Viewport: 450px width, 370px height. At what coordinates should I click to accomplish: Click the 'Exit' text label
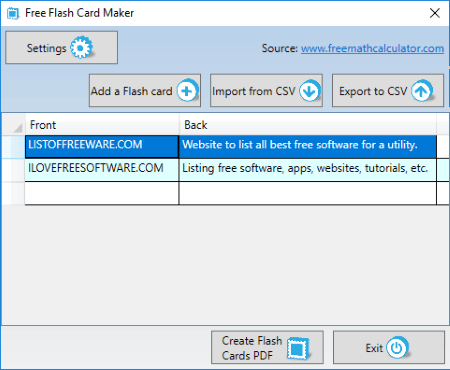pyautogui.click(x=374, y=348)
